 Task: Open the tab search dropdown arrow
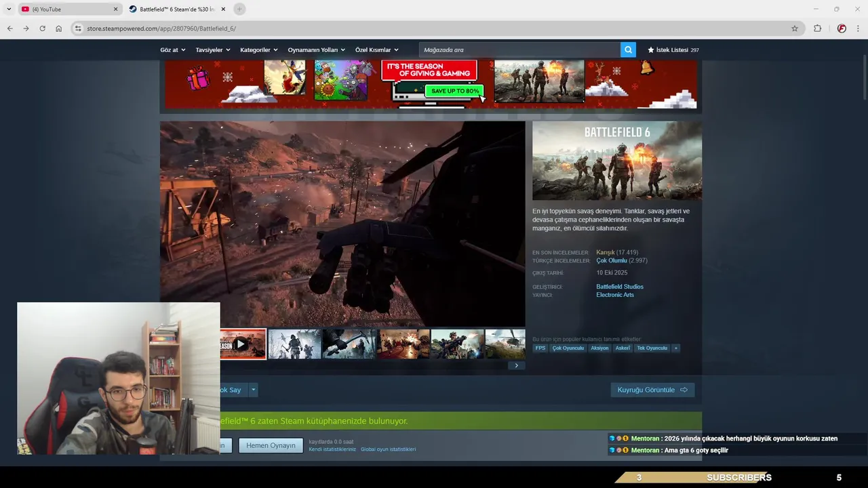tap(9, 9)
